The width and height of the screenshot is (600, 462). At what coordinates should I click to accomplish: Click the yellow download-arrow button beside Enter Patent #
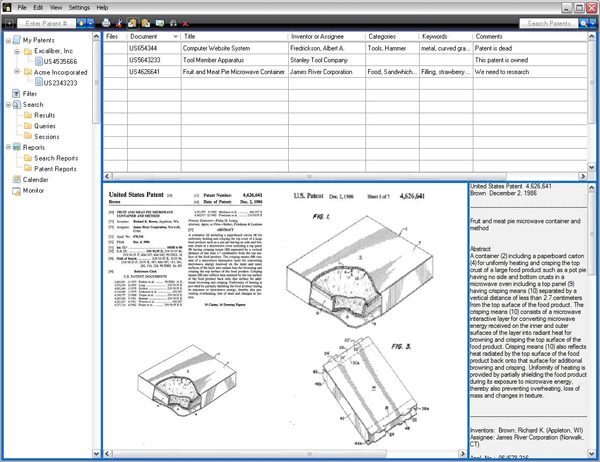(x=81, y=23)
